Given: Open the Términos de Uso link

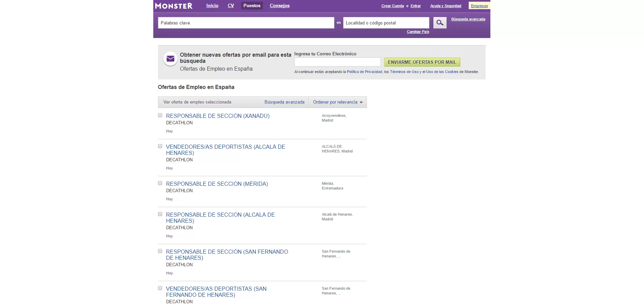Looking at the screenshot, I should pyautogui.click(x=404, y=72).
